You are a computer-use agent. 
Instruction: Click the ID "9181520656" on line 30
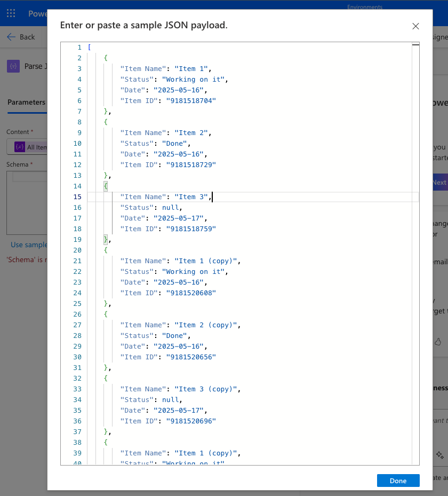[x=191, y=357]
